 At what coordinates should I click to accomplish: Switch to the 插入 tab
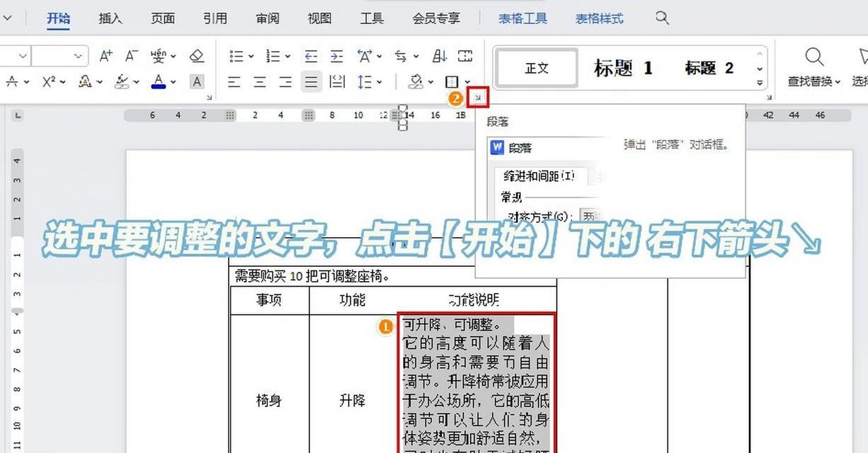coord(110,18)
